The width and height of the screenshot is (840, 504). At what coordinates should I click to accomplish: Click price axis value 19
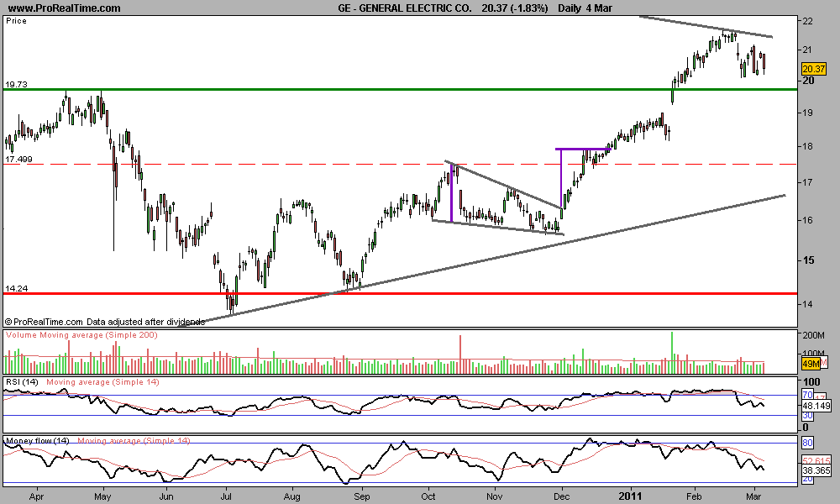[x=808, y=113]
